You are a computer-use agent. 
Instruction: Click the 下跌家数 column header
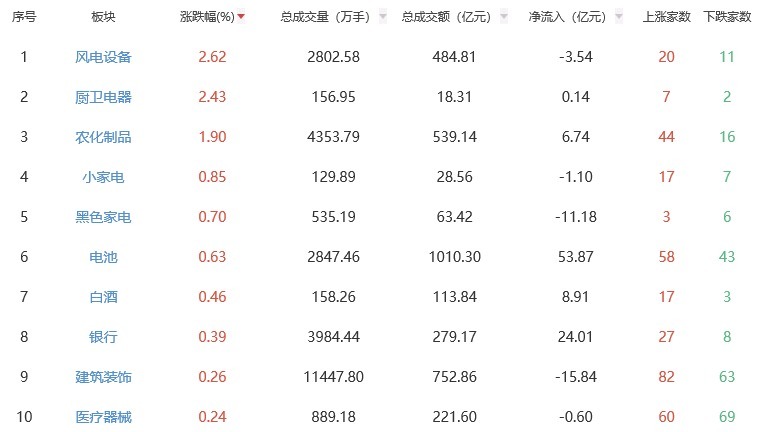727,17
